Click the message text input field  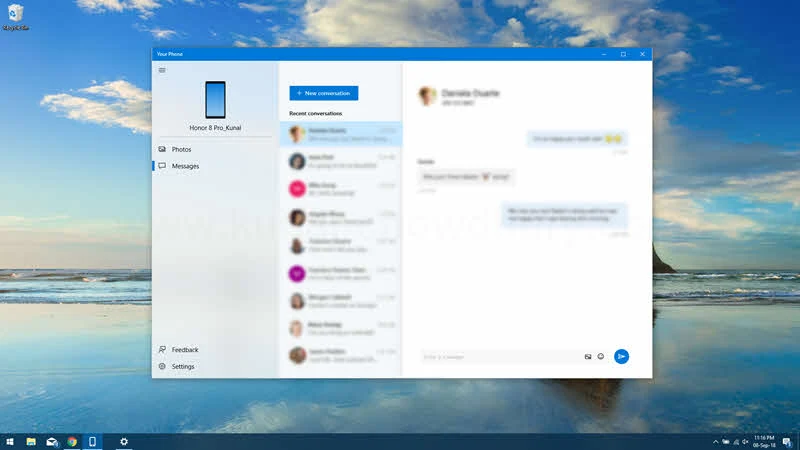pos(500,357)
